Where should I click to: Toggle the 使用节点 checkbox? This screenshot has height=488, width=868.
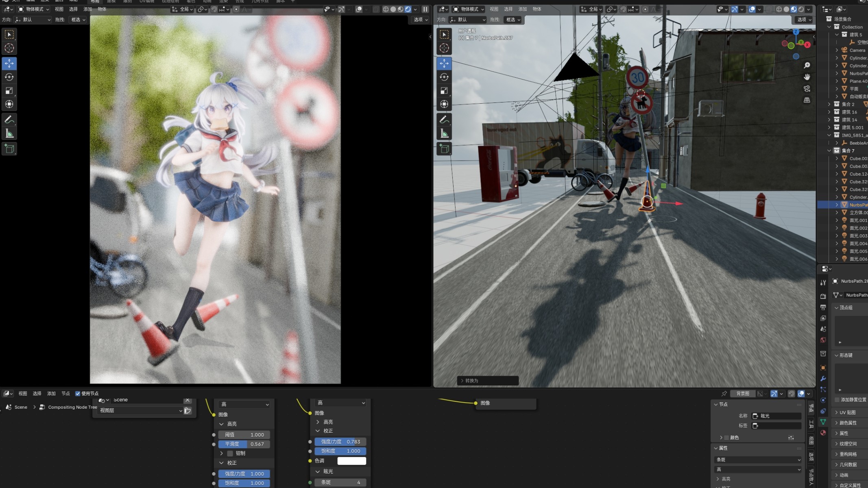[78, 393]
